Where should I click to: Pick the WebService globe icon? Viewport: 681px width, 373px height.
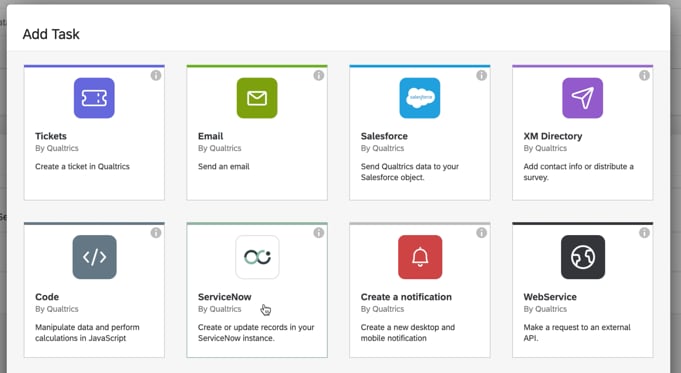tap(583, 257)
